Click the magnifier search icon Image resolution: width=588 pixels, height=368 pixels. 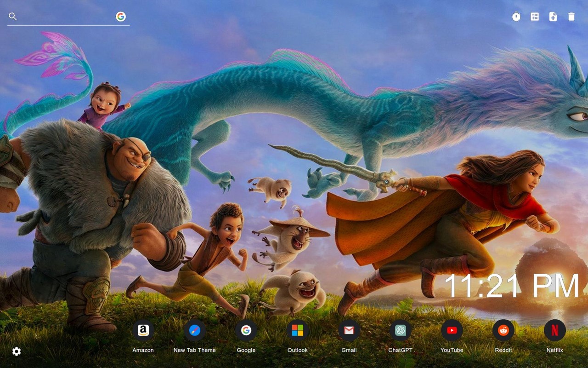point(13,17)
